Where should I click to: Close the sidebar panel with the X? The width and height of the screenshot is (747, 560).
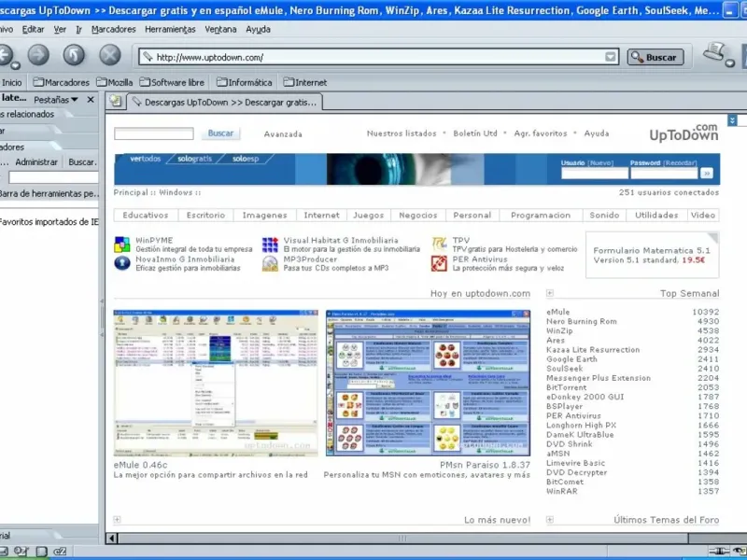(x=91, y=99)
